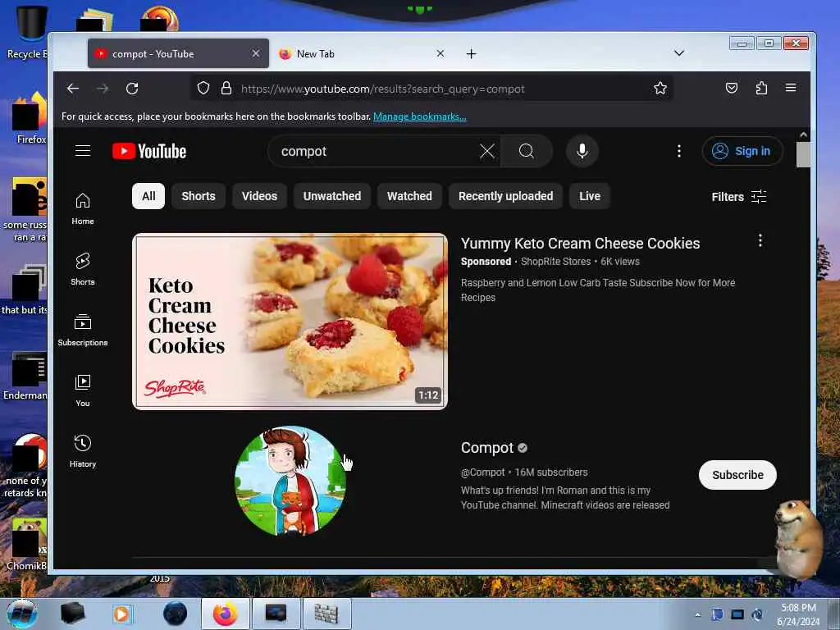The height and width of the screenshot is (630, 840).
Task: Close the compot - YouTube tab
Action: point(256,53)
